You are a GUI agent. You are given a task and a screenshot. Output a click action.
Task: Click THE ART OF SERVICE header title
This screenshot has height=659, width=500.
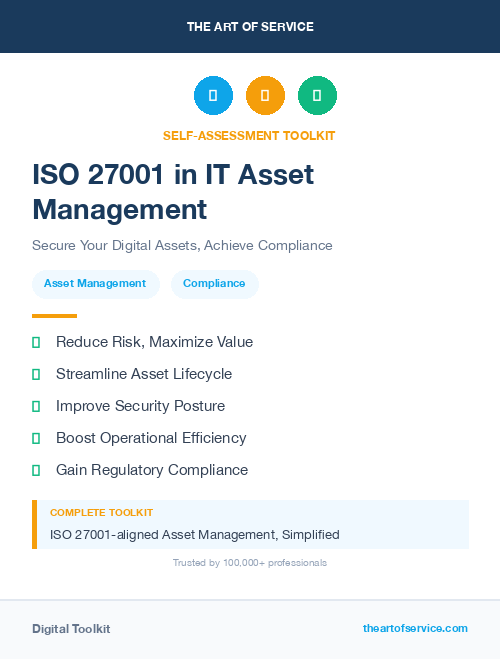coord(250,27)
